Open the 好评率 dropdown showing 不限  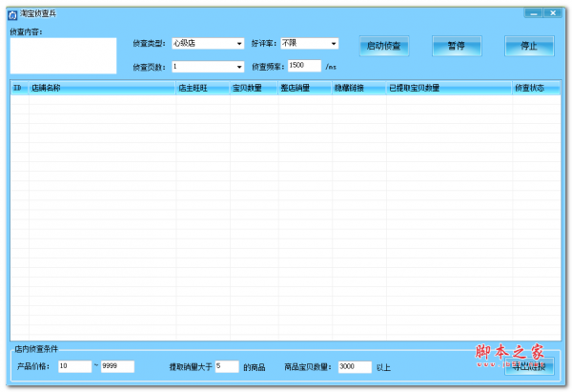pyautogui.click(x=309, y=44)
